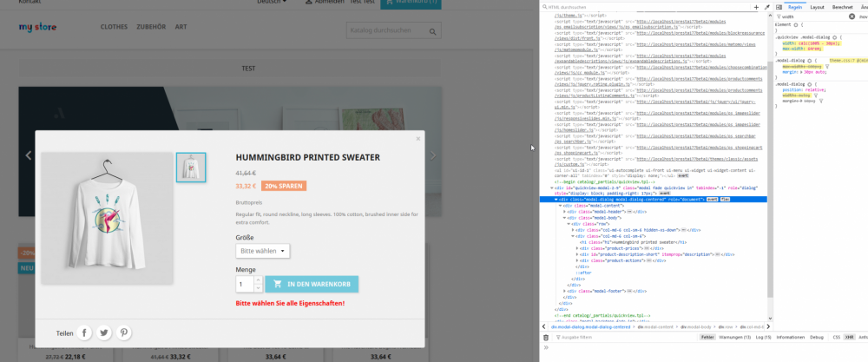Close the quickview modal with the X
This screenshot has height=362, width=868.
click(x=418, y=139)
